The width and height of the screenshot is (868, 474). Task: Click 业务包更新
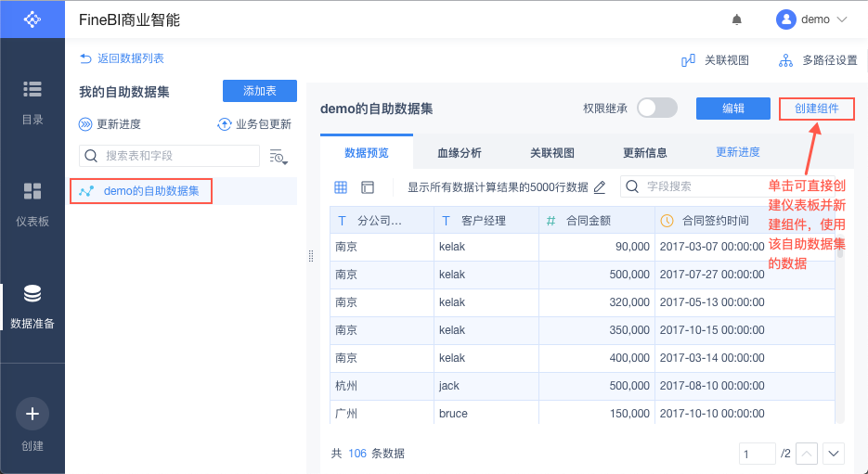[254, 124]
